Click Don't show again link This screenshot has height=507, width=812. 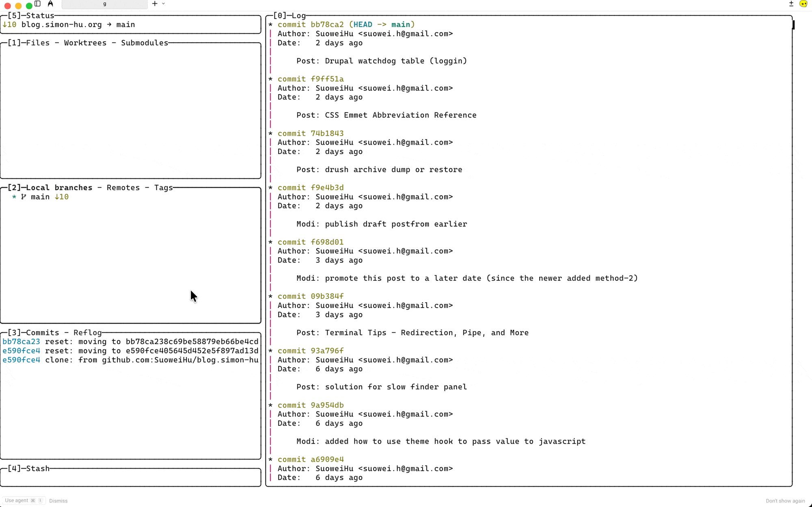click(x=785, y=501)
